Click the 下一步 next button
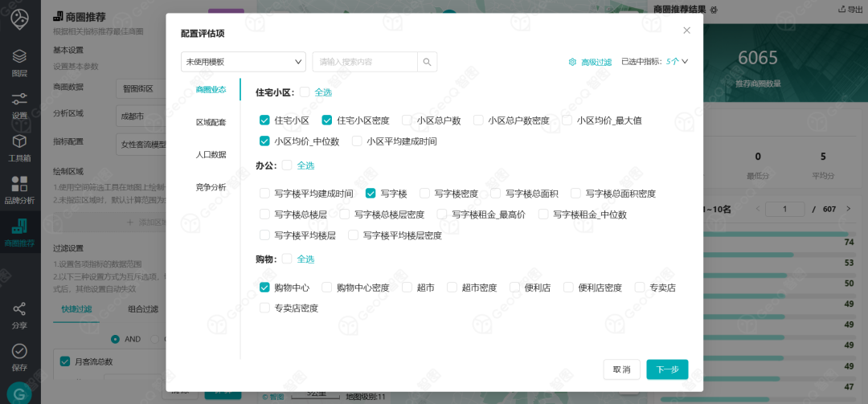Image resolution: width=868 pixels, height=404 pixels. point(667,369)
